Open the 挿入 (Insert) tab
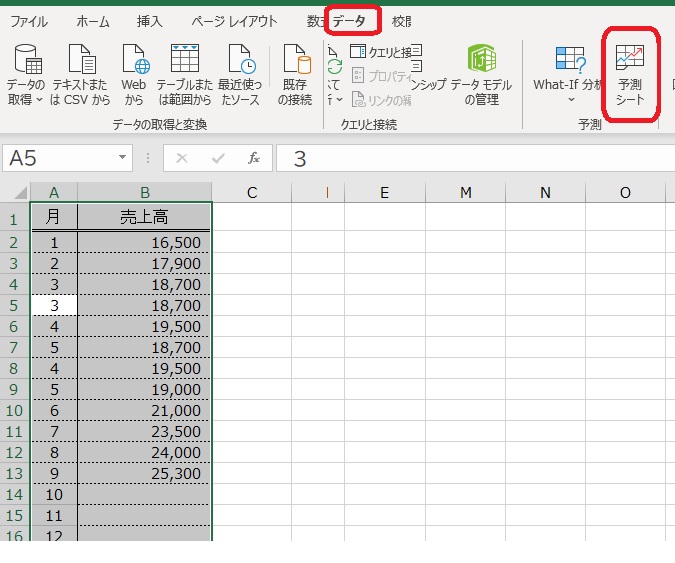 [149, 21]
